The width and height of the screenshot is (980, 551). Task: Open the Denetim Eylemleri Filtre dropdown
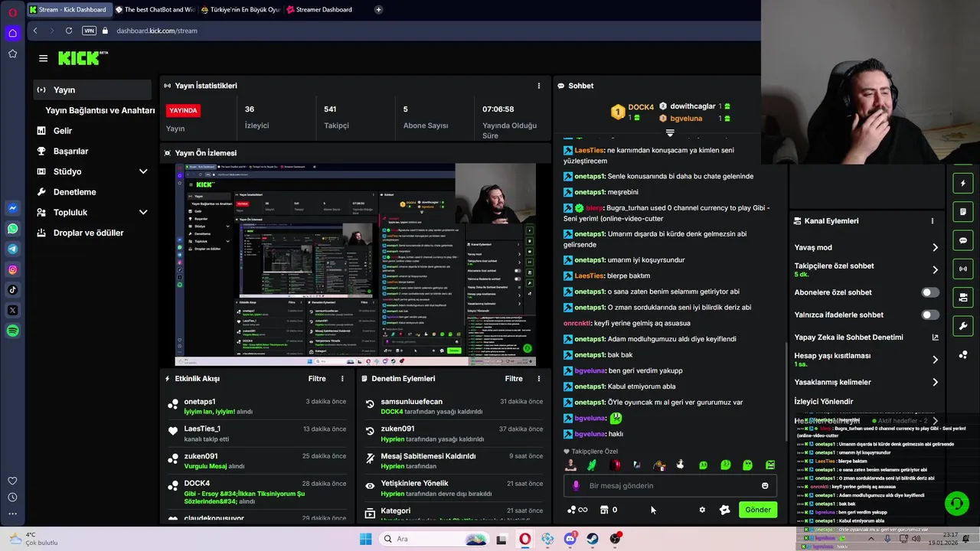[514, 379]
